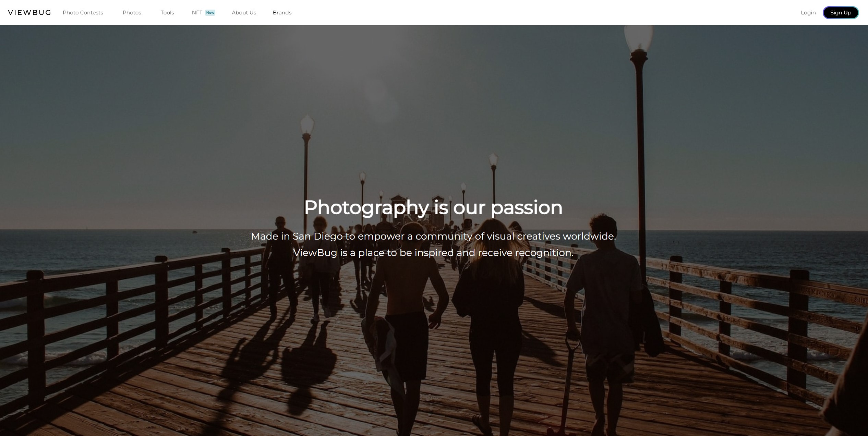
Task: Click the Login link
Action: pos(808,13)
